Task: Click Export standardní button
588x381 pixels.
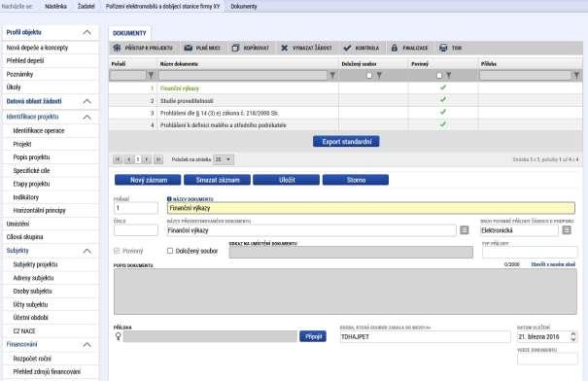Action: [346, 142]
